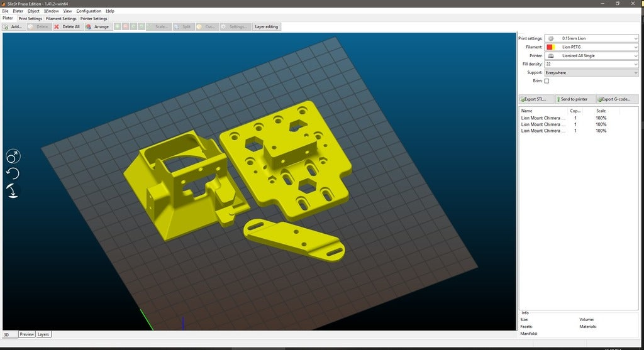Click the Add... model button
Viewport: 644px width, 350px height.
click(x=14, y=26)
